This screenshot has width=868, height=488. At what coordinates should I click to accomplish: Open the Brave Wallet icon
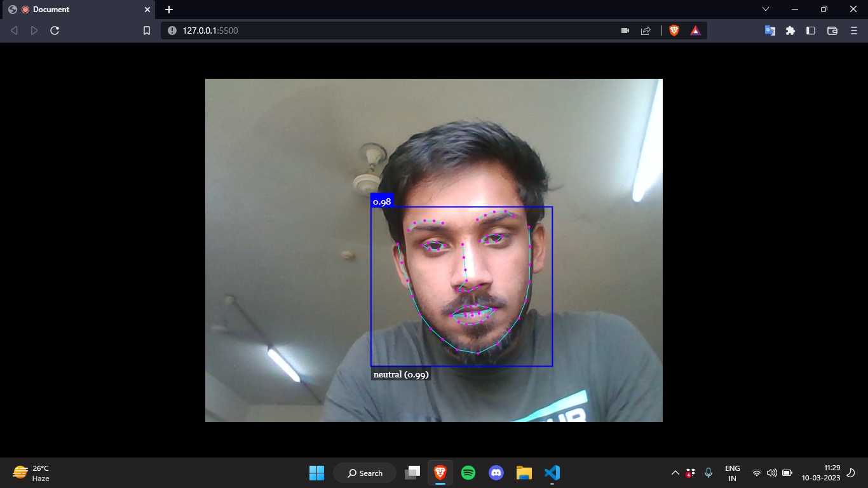[x=831, y=30]
